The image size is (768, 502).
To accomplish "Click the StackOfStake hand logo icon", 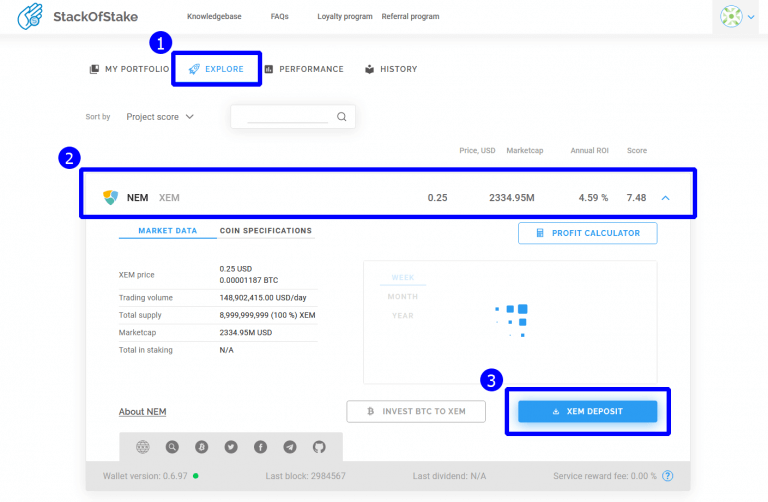I will pos(30,17).
